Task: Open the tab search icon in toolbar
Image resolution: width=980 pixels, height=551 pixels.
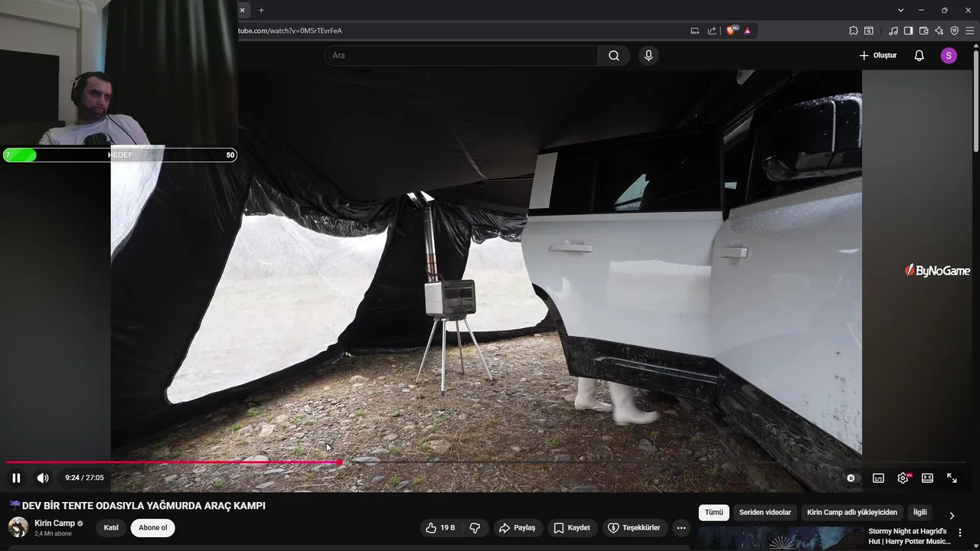Action: tap(869, 31)
